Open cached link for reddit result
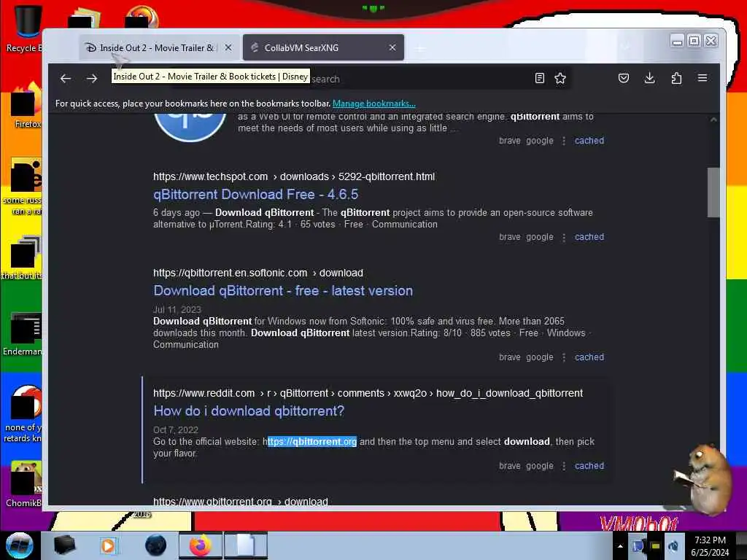Screen dimensions: 747x560 (589, 466)
